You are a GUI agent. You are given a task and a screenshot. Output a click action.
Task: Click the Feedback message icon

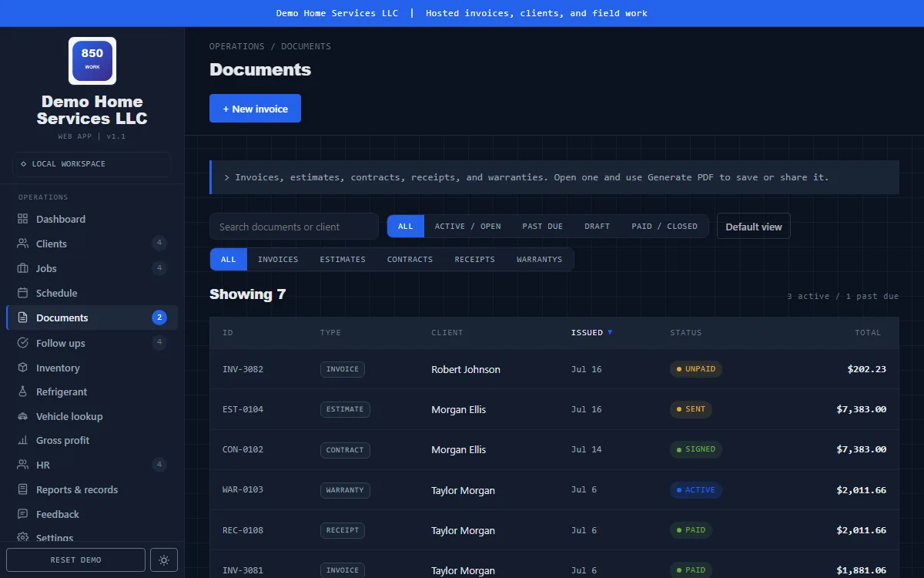click(22, 514)
